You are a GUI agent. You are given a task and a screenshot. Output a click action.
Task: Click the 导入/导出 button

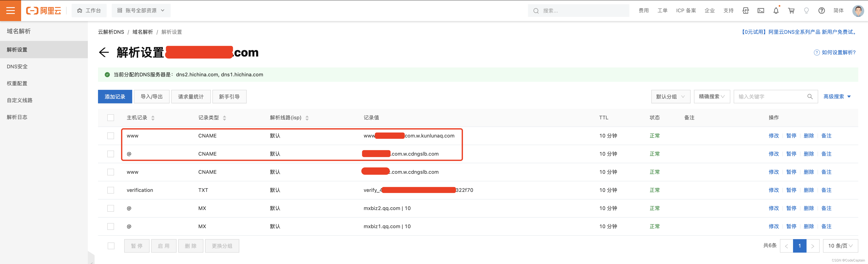click(x=152, y=97)
